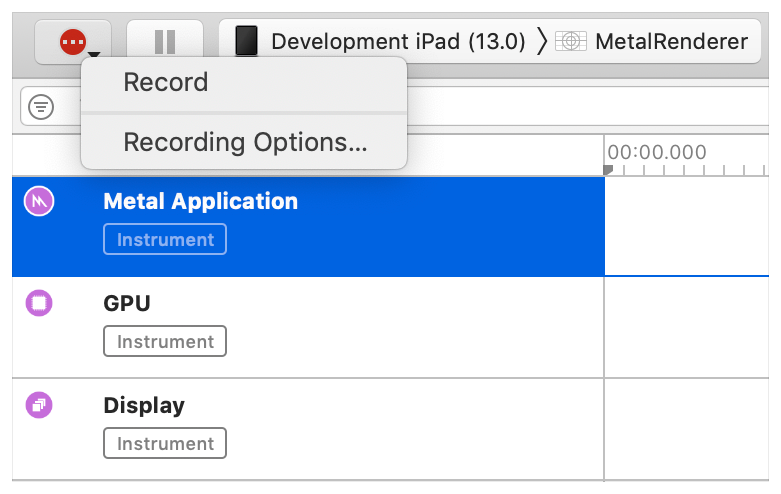Click the Metal Application instrument icon
The image size is (781, 494).
click(x=39, y=202)
